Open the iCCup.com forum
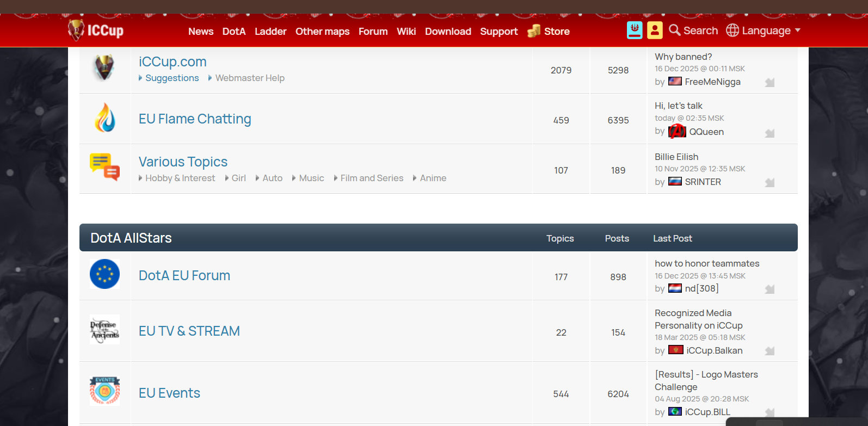Image resolution: width=868 pixels, height=426 pixels. tap(173, 61)
